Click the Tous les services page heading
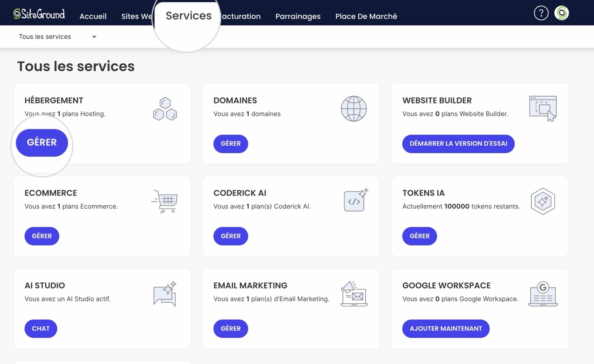The height and width of the screenshot is (364, 594). (76, 66)
